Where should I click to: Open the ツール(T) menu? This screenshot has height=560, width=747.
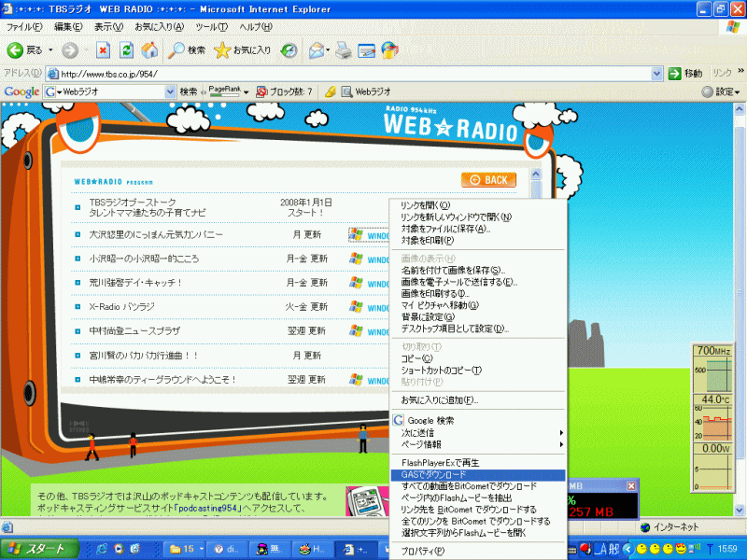pos(212,27)
